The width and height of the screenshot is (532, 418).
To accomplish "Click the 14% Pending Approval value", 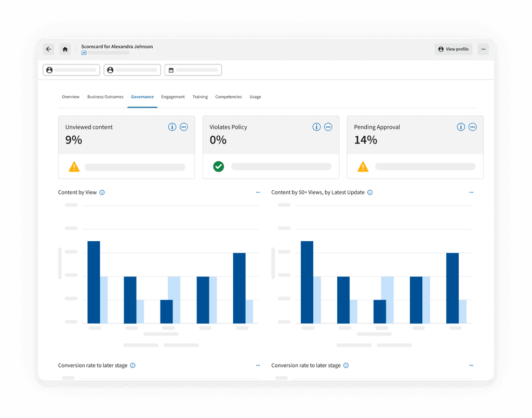I will point(365,140).
